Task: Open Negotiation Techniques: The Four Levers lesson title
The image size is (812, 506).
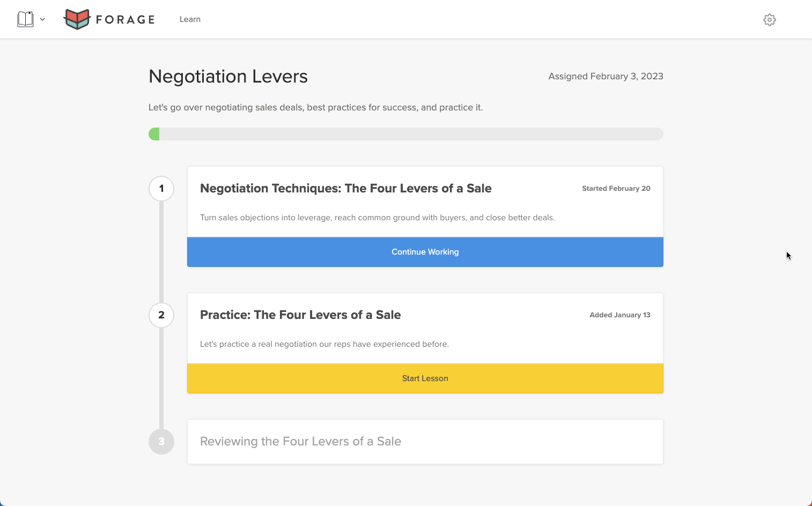Action: pos(345,189)
